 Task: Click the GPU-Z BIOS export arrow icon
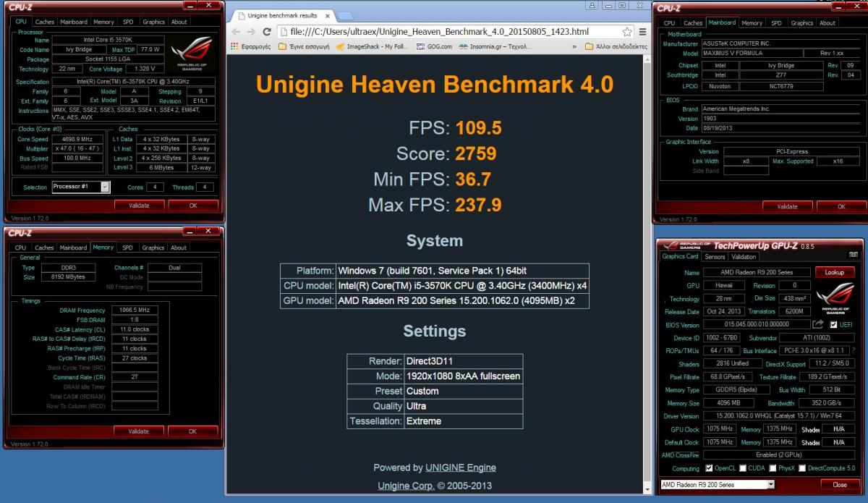[818, 324]
